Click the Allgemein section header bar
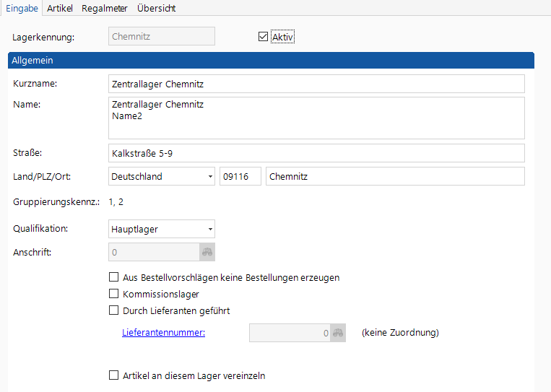This screenshot has height=392, width=551. click(270, 61)
